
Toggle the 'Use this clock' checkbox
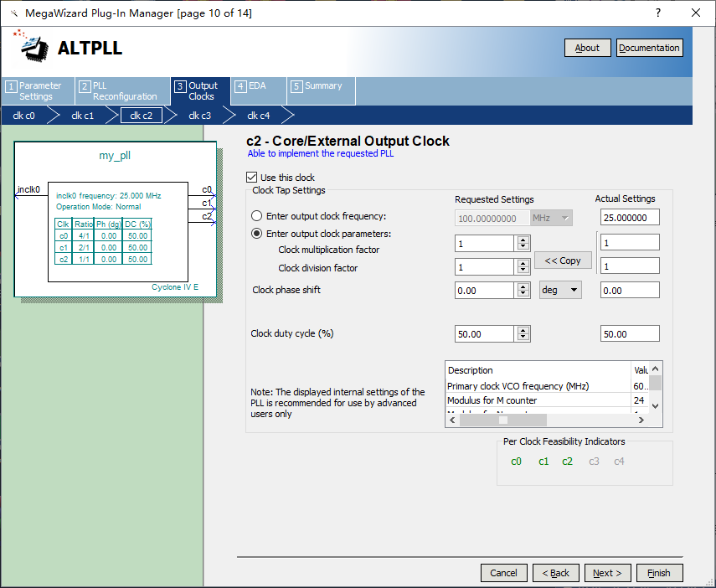252,178
